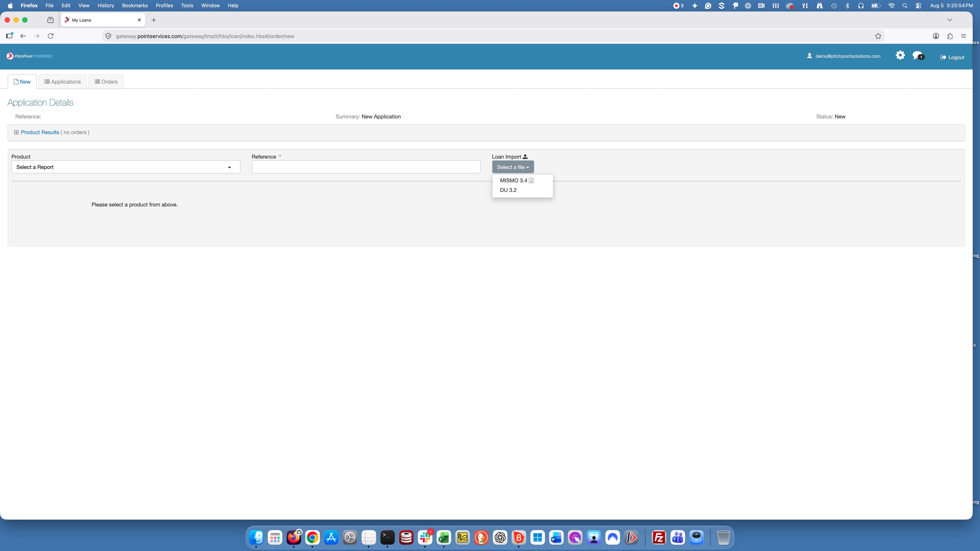This screenshot has height=551, width=980.
Task: Click the 'Application Details' heading
Action: click(40, 103)
